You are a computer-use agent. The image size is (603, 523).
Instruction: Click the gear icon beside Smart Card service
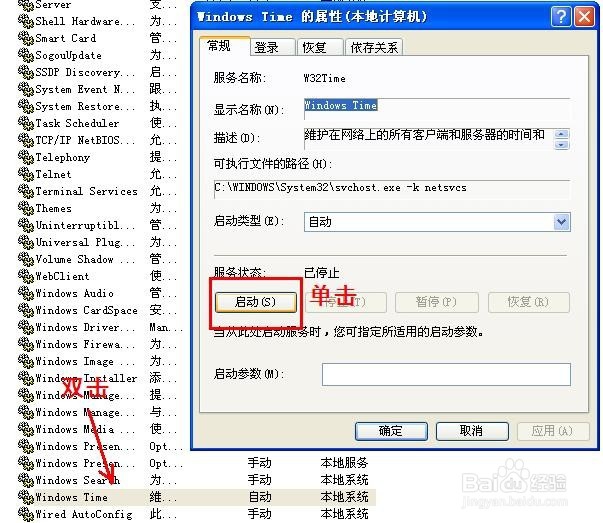tap(26, 38)
